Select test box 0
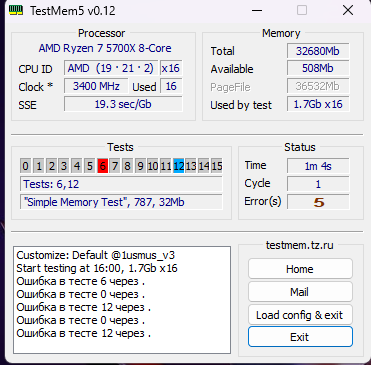The height and width of the screenshot is (365, 371). [x=25, y=166]
